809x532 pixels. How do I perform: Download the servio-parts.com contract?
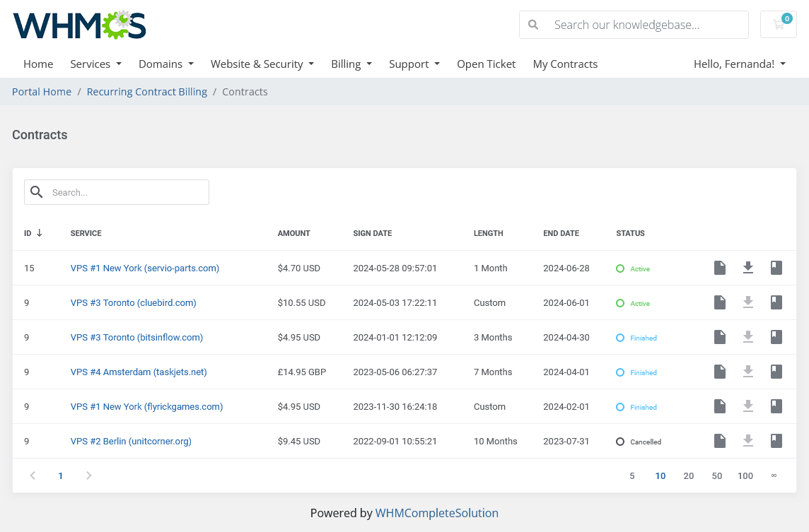tap(748, 268)
